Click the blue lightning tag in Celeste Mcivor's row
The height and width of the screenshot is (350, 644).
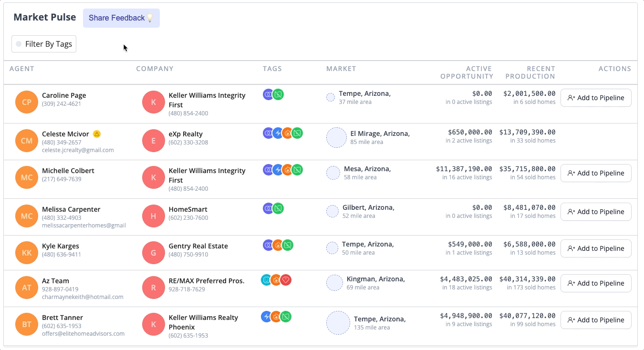pos(278,133)
